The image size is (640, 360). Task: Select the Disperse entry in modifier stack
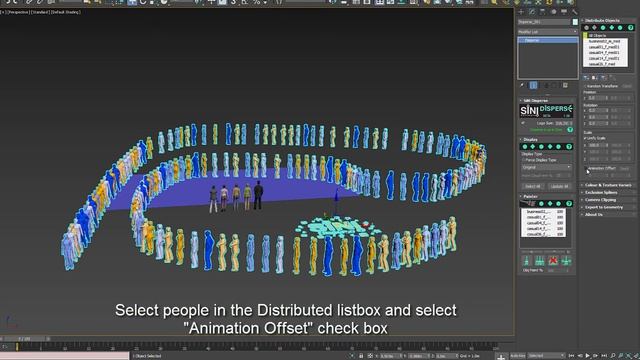tap(548, 40)
